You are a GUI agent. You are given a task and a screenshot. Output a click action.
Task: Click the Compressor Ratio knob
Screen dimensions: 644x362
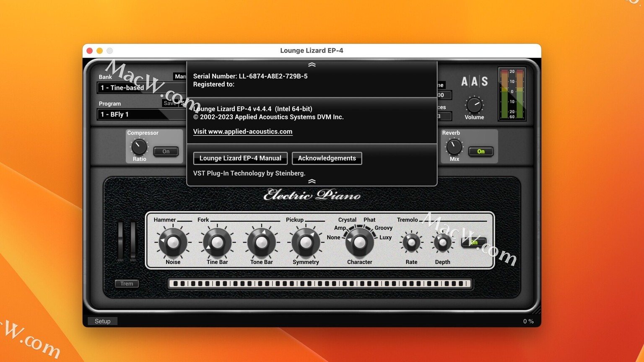pyautogui.click(x=139, y=147)
